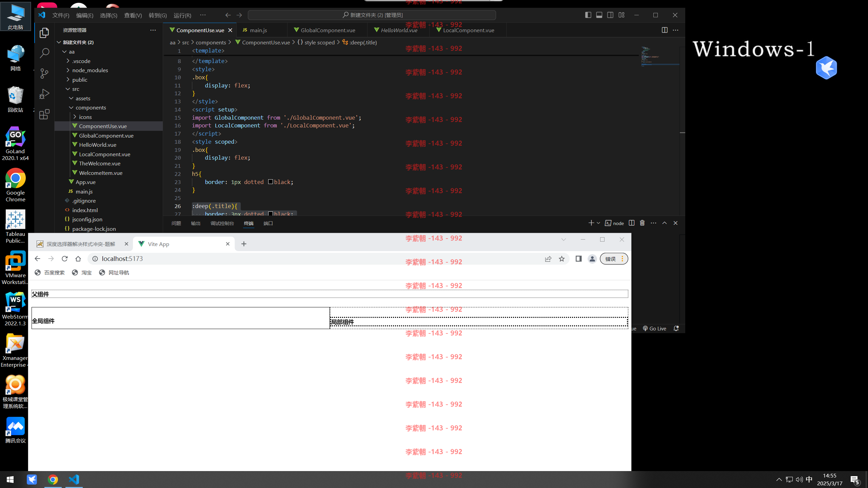Open the Source Control view in VS Code

[44, 74]
